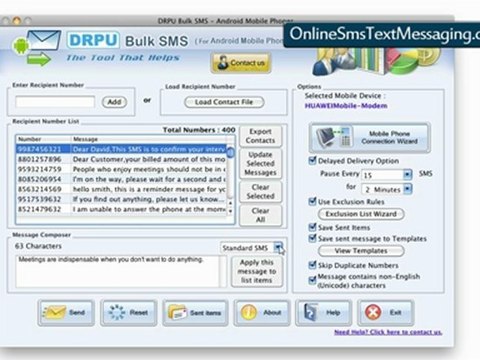Click into the Message Composer text area
Viewport: 480px width, 360px height.
(x=117, y=271)
